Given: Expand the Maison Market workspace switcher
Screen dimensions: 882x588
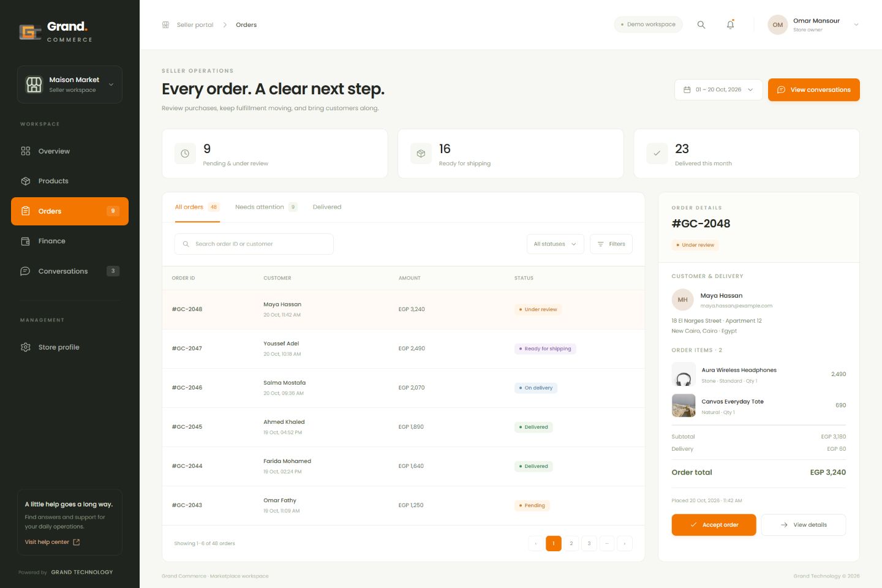Looking at the screenshot, I should (x=70, y=85).
